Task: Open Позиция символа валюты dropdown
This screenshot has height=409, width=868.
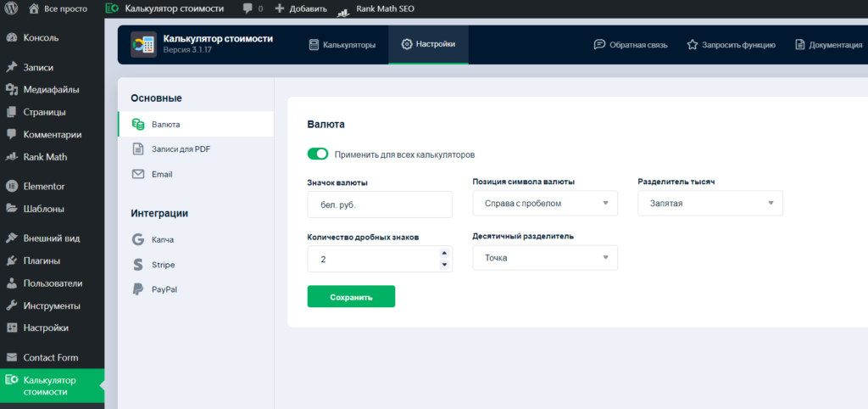Action: click(x=545, y=204)
